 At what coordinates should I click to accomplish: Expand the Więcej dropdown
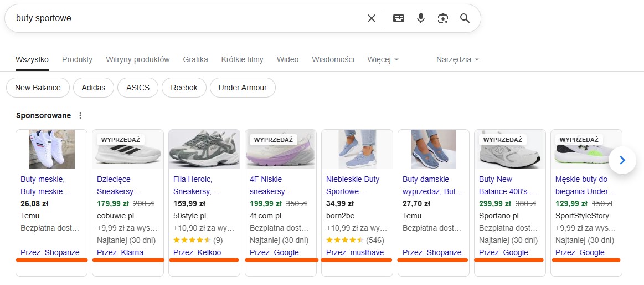[x=383, y=60]
